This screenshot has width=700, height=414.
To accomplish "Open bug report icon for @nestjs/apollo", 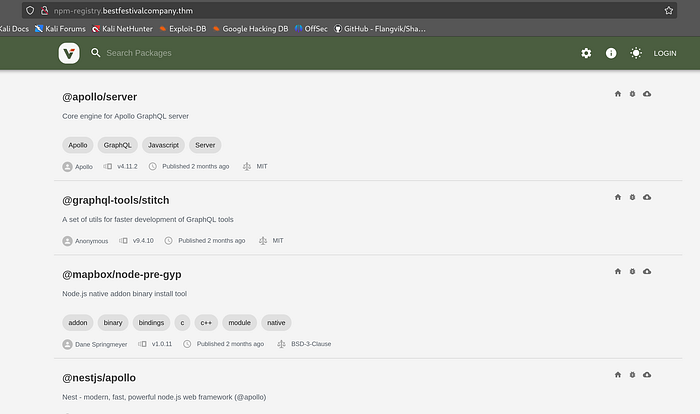I will coord(632,375).
